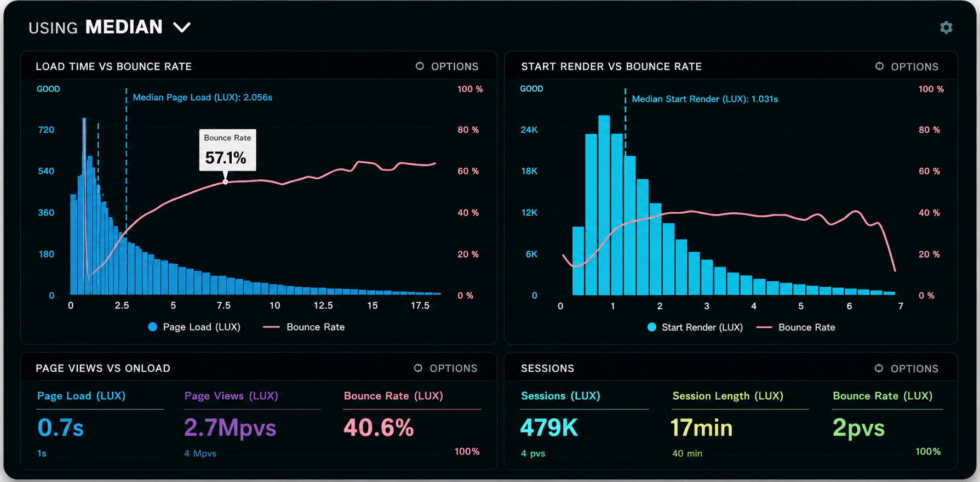Image resolution: width=980 pixels, height=482 pixels.
Task: Click the 0.7s page load value
Action: (x=60, y=428)
